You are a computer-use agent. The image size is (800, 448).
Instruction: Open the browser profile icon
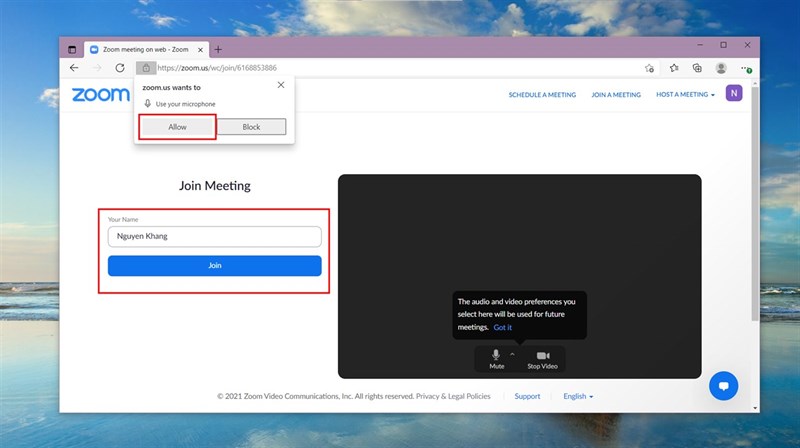point(721,68)
